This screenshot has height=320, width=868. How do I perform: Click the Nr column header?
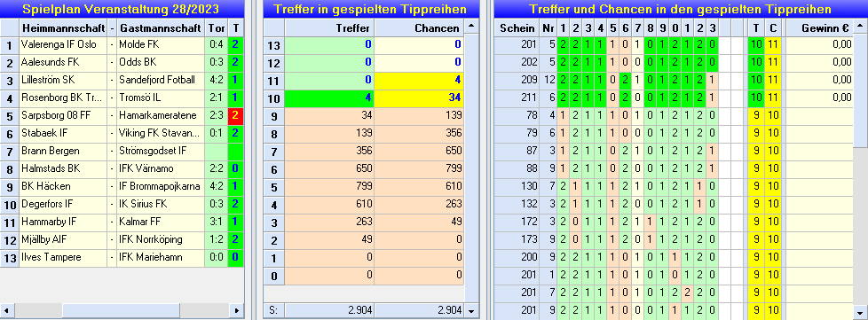[x=548, y=28]
